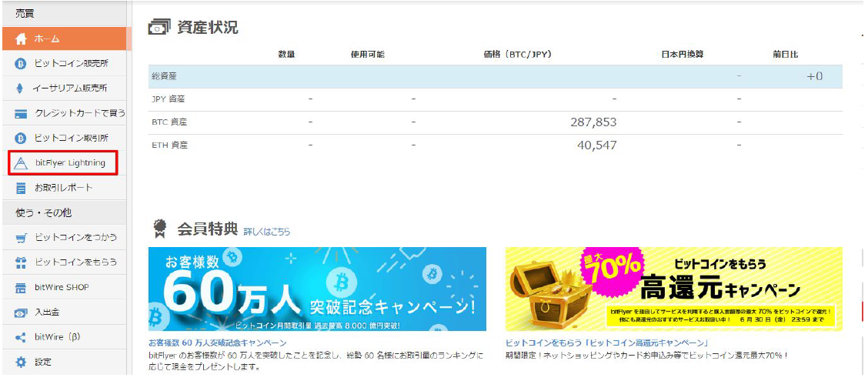Click the Bitcoin icon next to ビットコイン取引所
This screenshot has height=391, width=868.
[21, 138]
